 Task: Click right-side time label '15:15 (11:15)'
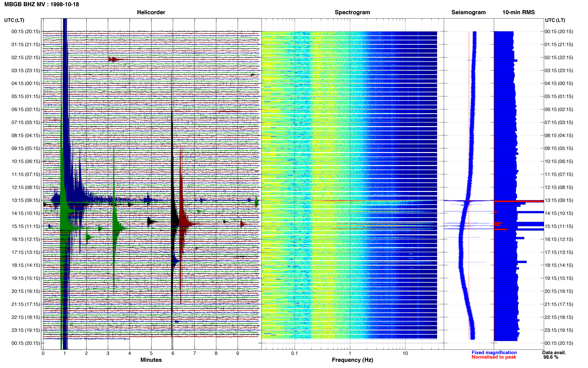tap(559, 226)
